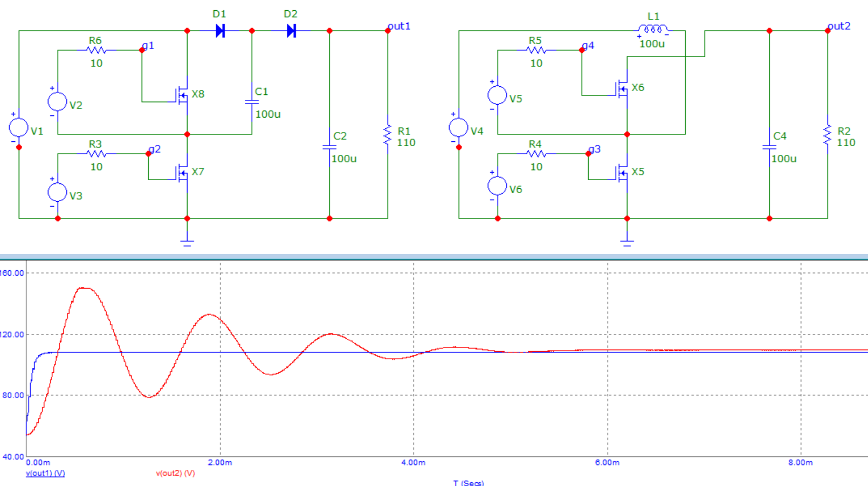Click the 40.00 y-axis label
The width and height of the screenshot is (868, 486).
click(13, 456)
